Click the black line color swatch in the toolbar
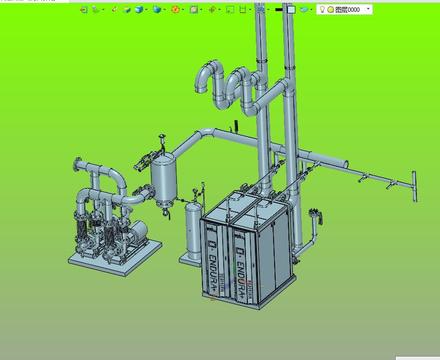440x360 pixels. coord(279,10)
